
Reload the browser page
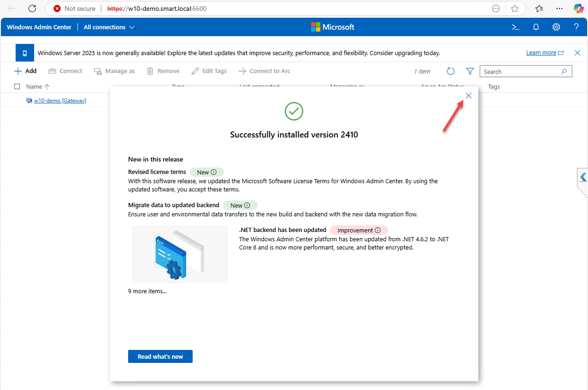click(32, 8)
